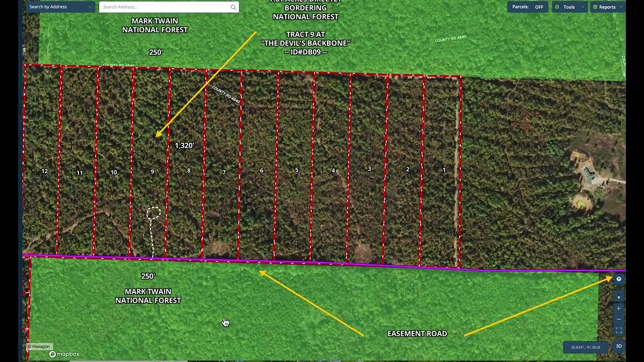Select tract number 5 parcel

click(x=297, y=170)
